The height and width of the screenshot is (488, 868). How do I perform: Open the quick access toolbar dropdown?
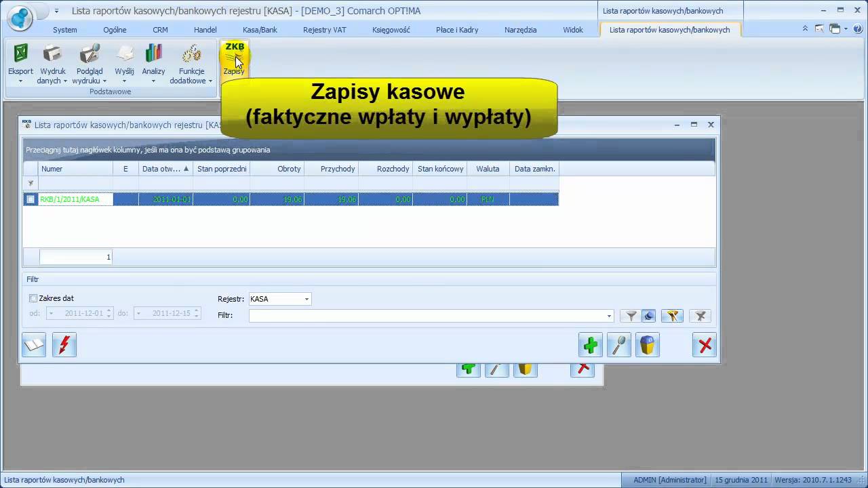click(56, 11)
